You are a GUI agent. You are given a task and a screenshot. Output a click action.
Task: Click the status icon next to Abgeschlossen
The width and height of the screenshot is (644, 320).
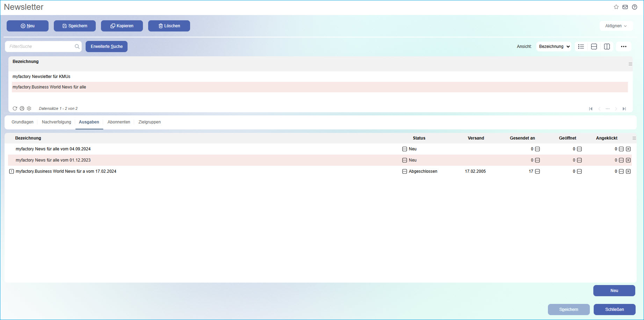405,171
